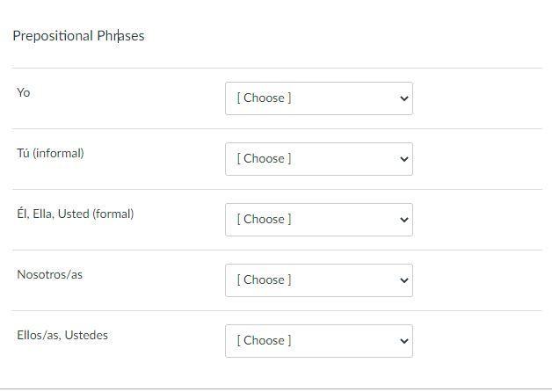Viewport: 552px width, 392px height.
Task: Click the [ Choose ] text beside Tú (informal)
Action: pyautogui.click(x=264, y=159)
